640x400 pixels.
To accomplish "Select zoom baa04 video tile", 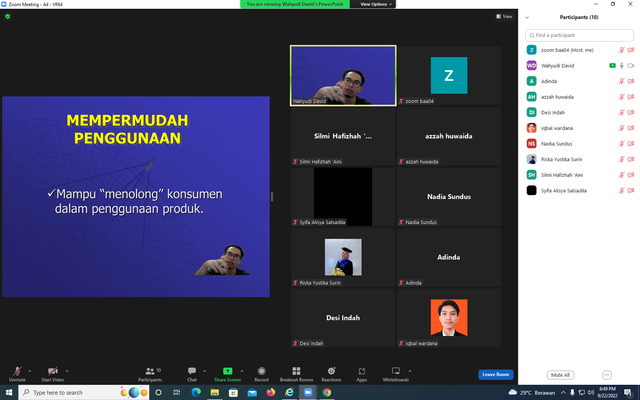I will [449, 76].
